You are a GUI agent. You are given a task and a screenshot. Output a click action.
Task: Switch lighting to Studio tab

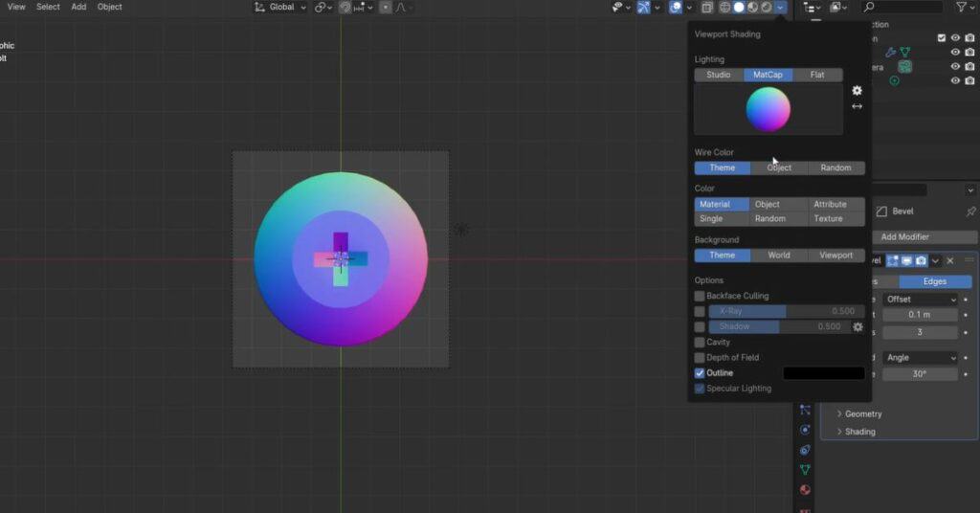719,75
